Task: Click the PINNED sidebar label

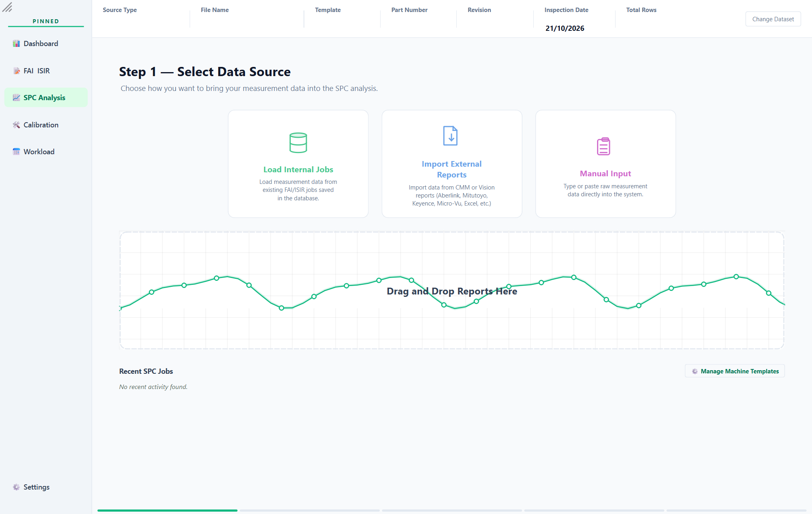Action: click(46, 21)
